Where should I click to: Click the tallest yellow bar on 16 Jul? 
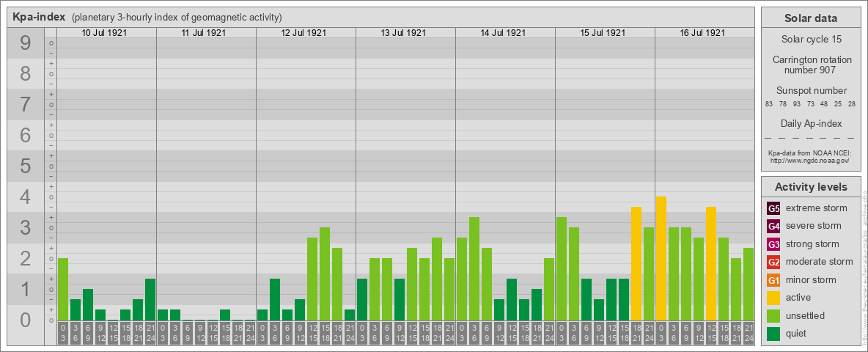(x=661, y=258)
